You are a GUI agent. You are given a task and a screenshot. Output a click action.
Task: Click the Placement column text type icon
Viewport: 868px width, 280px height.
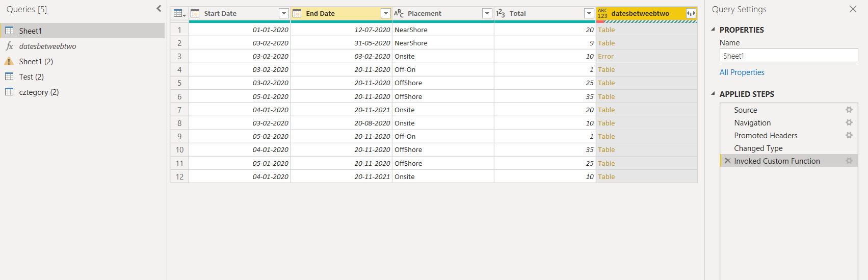pyautogui.click(x=399, y=13)
